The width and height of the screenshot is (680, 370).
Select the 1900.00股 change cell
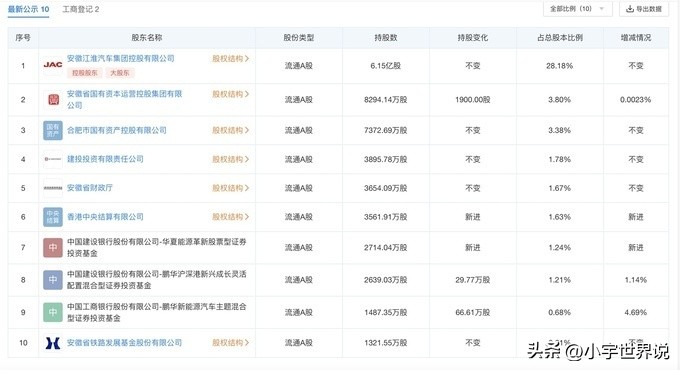coord(473,100)
